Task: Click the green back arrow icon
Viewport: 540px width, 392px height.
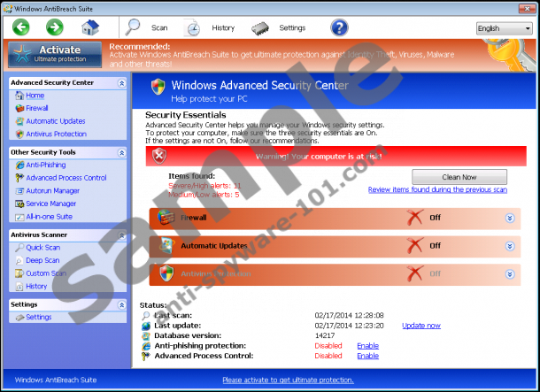Action: coord(21,27)
